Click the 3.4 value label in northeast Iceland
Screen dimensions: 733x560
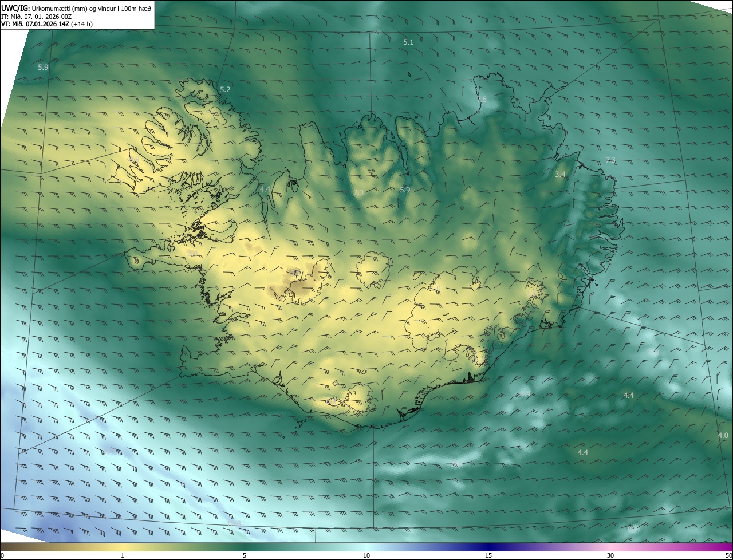coord(560,174)
